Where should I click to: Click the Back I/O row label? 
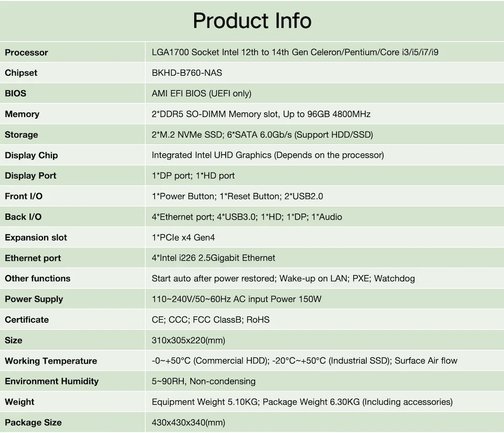tap(23, 217)
